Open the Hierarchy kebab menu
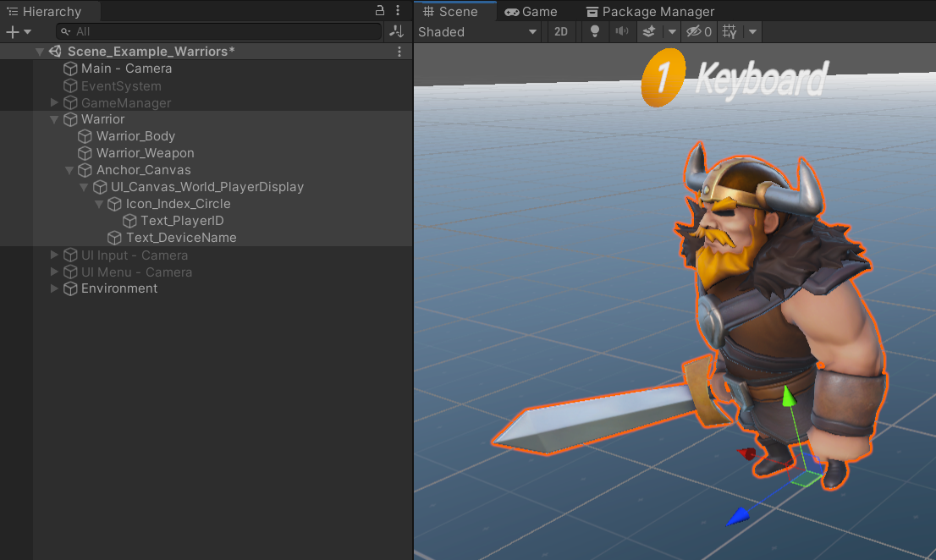Viewport: 936px width, 560px height. click(398, 11)
